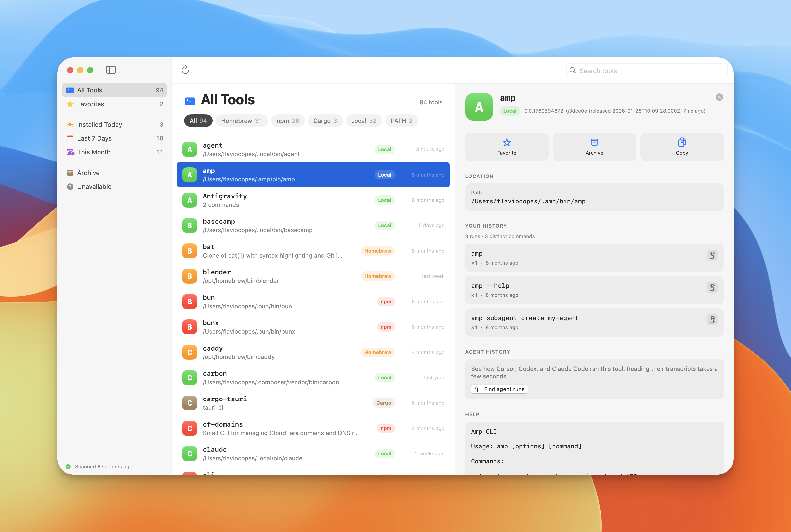Screen dimensions: 791x532
Task: Click '3 runs · 3 distinct commands' text
Action: tap(500, 236)
